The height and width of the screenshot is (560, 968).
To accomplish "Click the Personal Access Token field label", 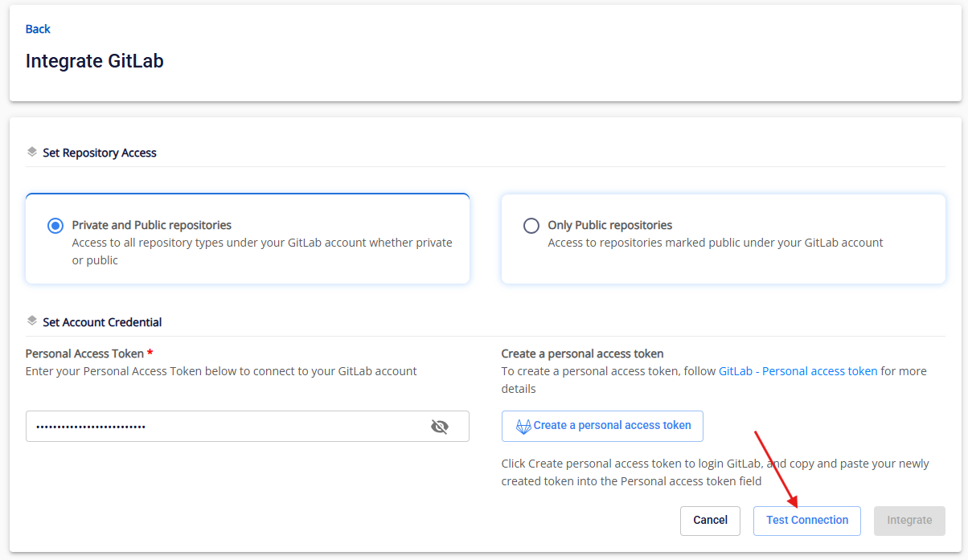I will (x=84, y=354).
